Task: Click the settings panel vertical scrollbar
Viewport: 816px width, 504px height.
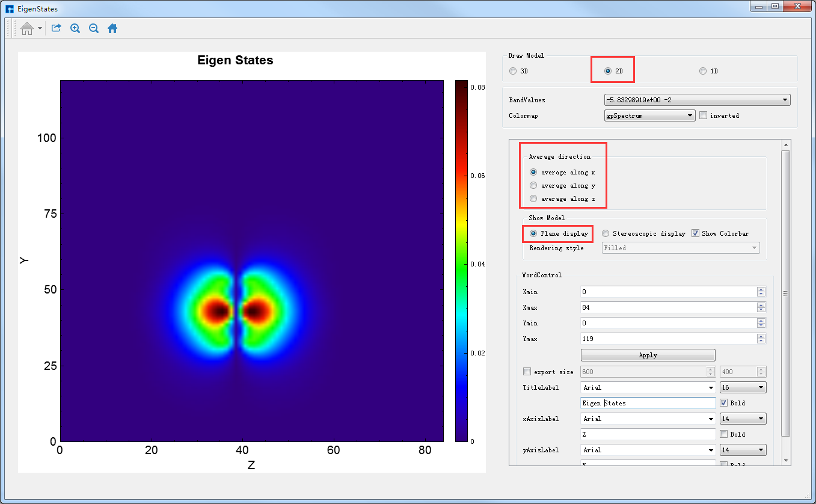Action: point(785,293)
